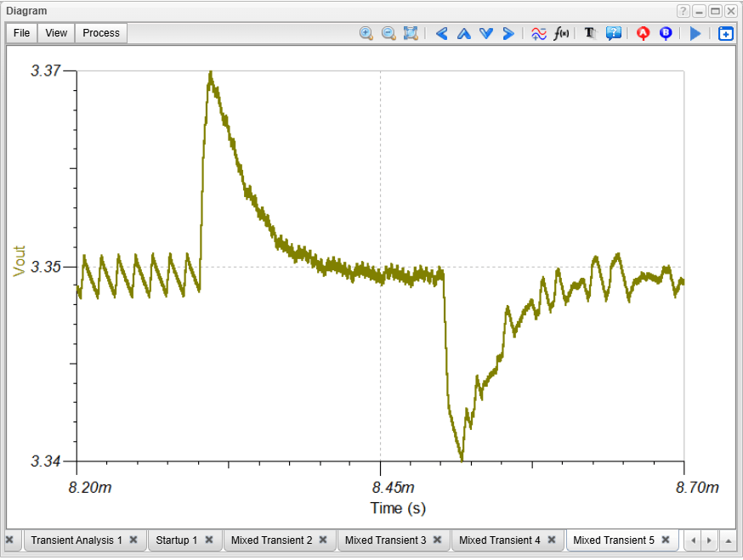The width and height of the screenshot is (743, 560).
Task: Click the zoom out magnifier icon
Action: [x=389, y=33]
